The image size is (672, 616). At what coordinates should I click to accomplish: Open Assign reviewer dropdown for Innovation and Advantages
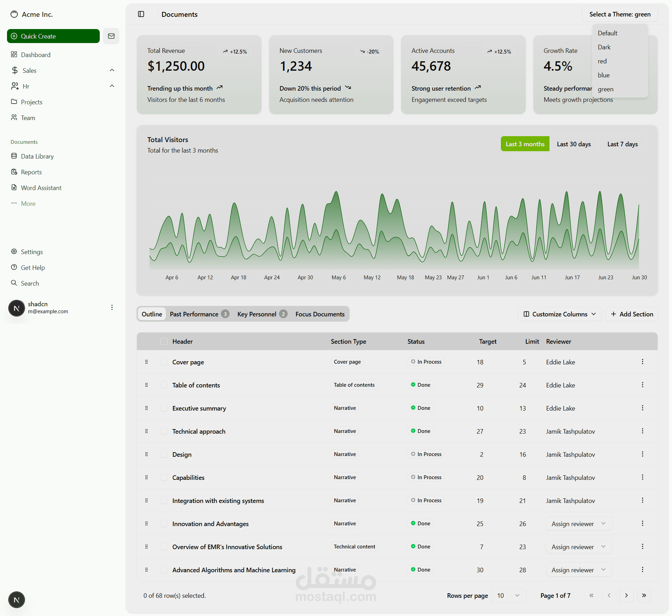pyautogui.click(x=579, y=524)
